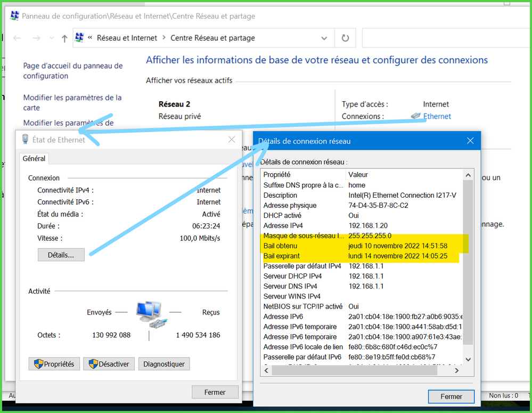532x413 pixels.
Task: Refresh the Control Panel view
Action: 345,38
